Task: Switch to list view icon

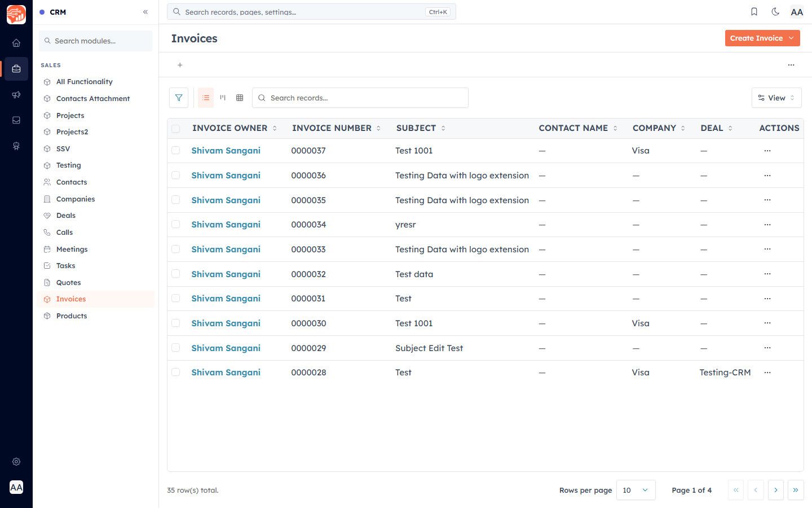Action: click(206, 98)
